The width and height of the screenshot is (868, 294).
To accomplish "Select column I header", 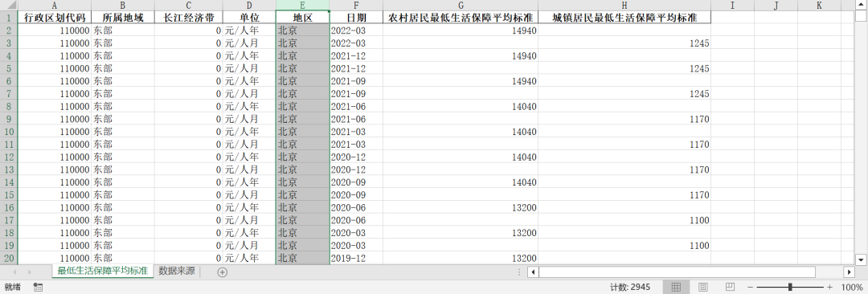I will point(732,5).
